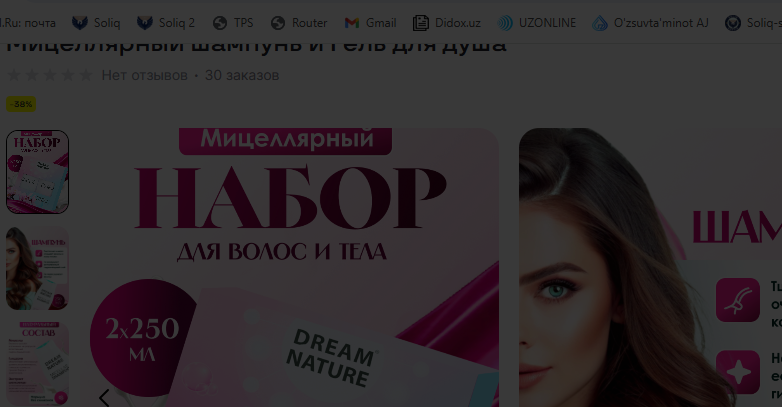The image size is (782, 407).
Task: Open the TPS bookmark
Action: pos(233,23)
